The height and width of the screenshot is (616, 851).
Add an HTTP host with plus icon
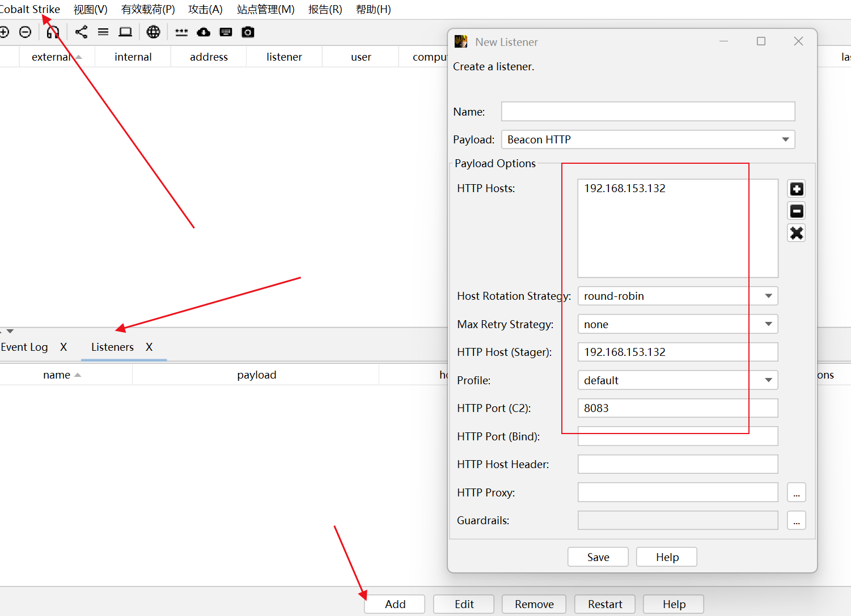[x=797, y=189]
